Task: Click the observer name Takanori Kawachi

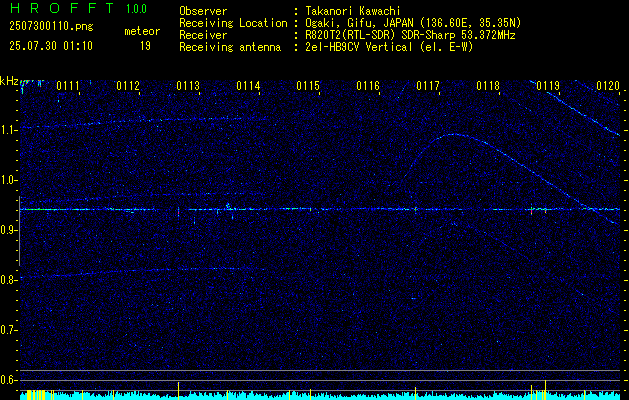Action: click(x=353, y=11)
